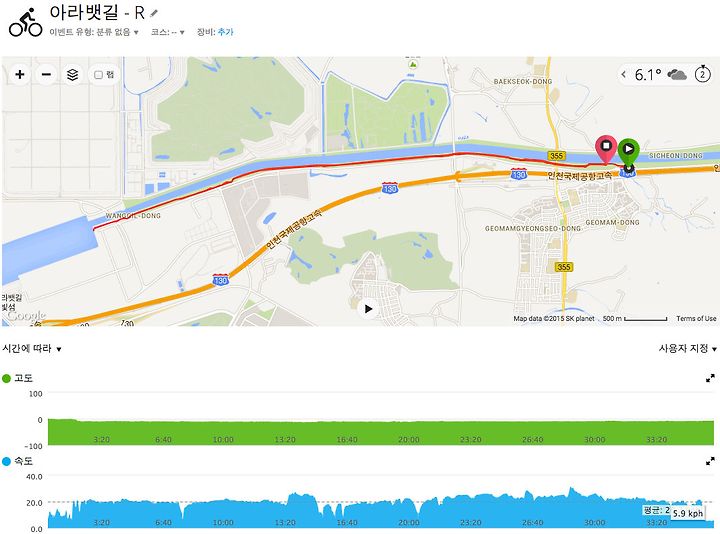Toggle the blue 속도 series dot
Screen dimensions: 720x534
pos(6,461)
